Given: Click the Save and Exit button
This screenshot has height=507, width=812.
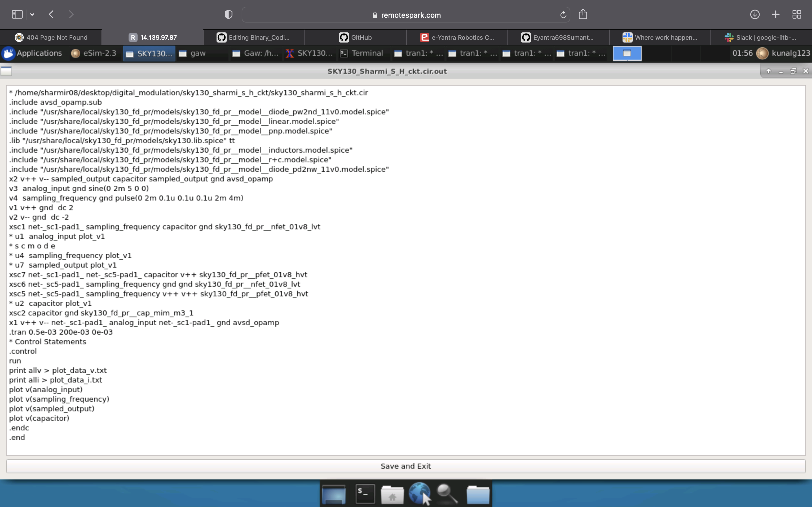Looking at the screenshot, I should [x=405, y=466].
